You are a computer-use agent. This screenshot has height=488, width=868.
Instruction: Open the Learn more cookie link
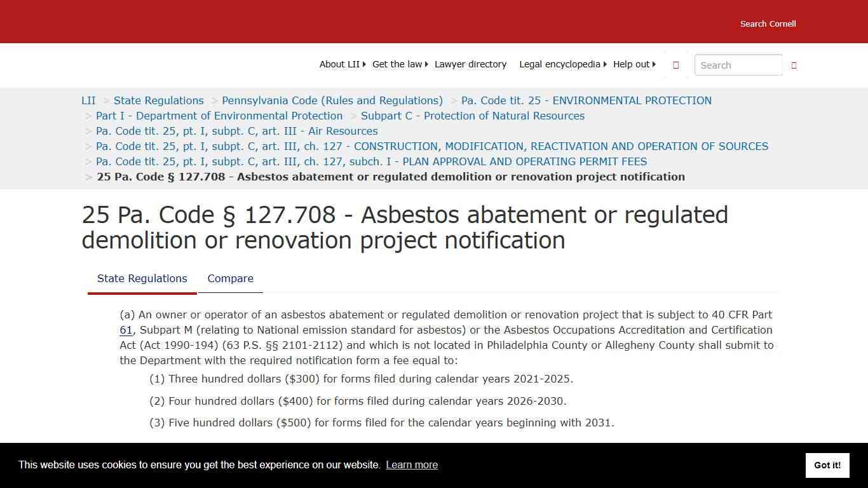click(x=412, y=464)
